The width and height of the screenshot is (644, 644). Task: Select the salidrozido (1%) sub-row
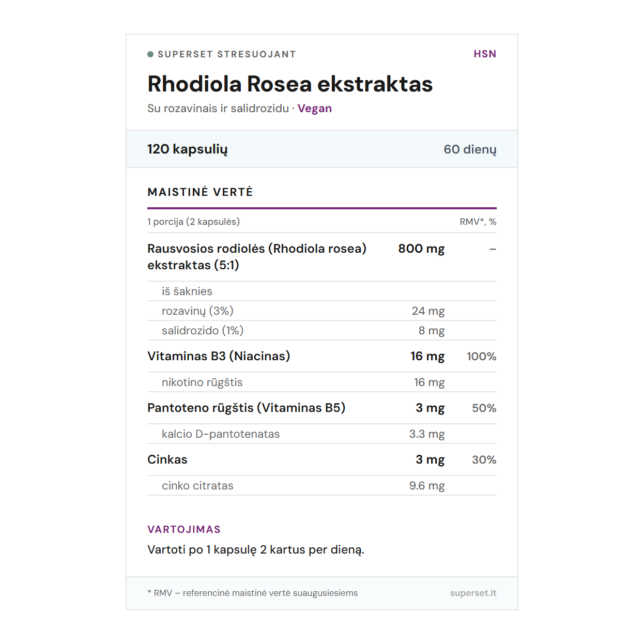tap(202, 331)
